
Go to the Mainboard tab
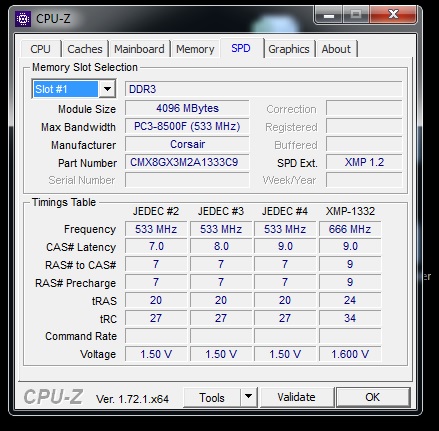139,49
